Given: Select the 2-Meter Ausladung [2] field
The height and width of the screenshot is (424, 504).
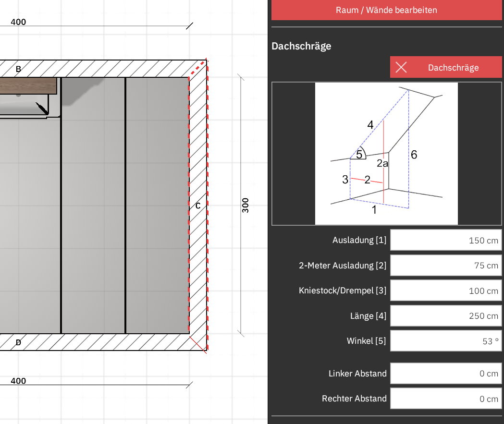Looking at the screenshot, I should tap(446, 266).
